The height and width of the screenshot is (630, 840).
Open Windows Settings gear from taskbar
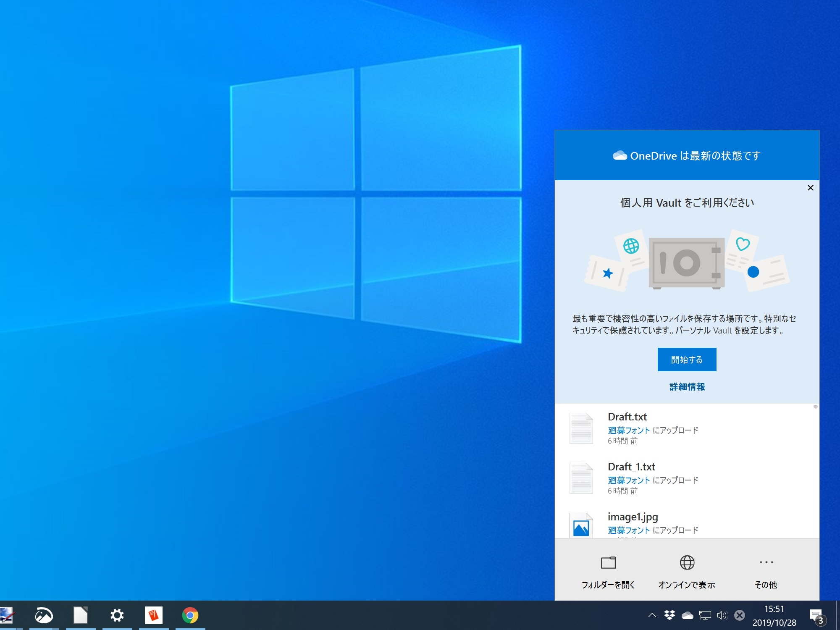pyautogui.click(x=117, y=615)
